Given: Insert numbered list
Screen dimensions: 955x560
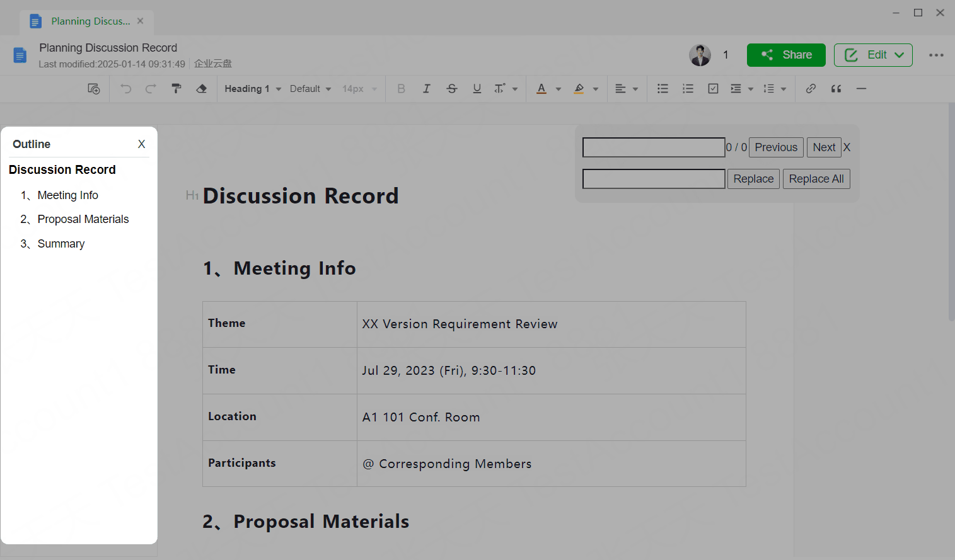Looking at the screenshot, I should click(x=688, y=89).
